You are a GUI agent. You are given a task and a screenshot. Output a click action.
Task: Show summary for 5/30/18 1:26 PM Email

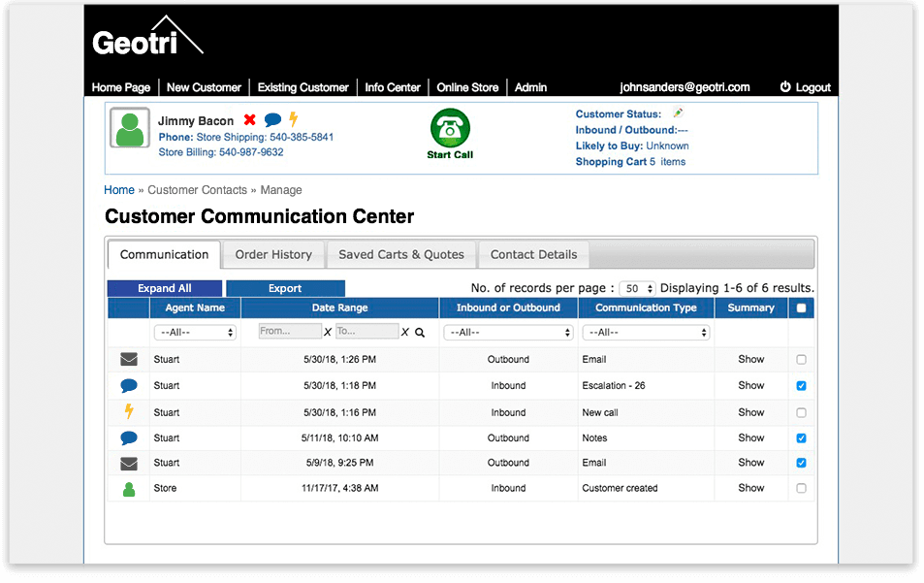[x=750, y=359]
